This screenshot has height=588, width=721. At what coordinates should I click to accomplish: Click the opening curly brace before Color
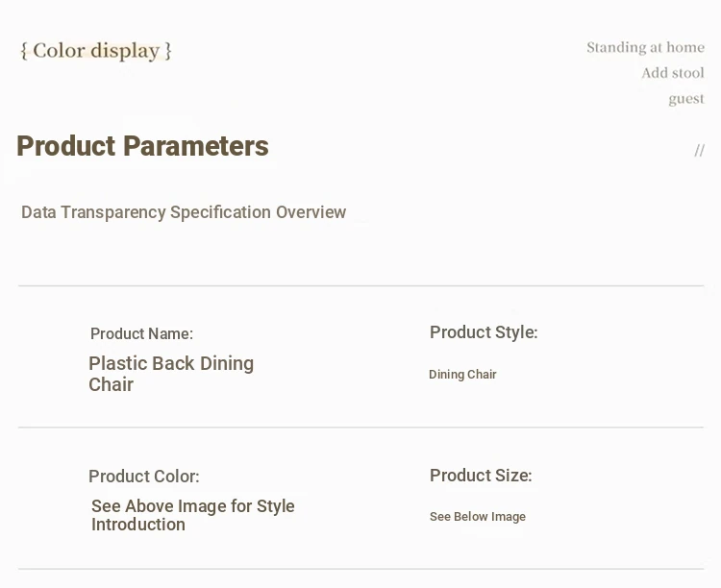coord(24,51)
